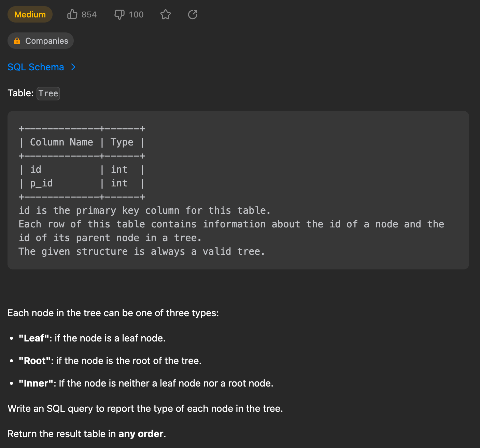
Task: Click the "Column Name" header in schema
Action: click(61, 142)
